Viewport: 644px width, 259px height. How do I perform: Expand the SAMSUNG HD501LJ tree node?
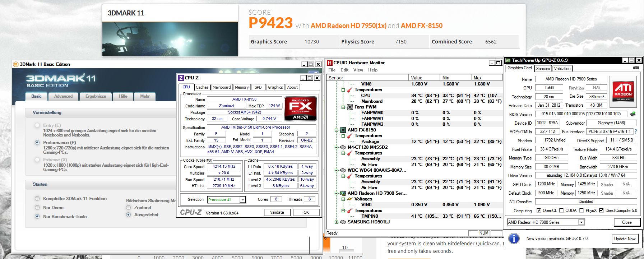coord(337,222)
